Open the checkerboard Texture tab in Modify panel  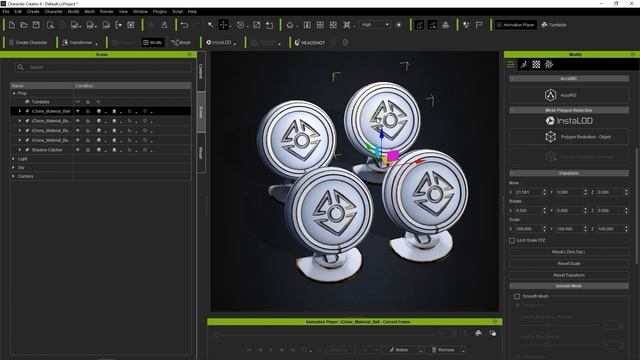pyautogui.click(x=536, y=64)
